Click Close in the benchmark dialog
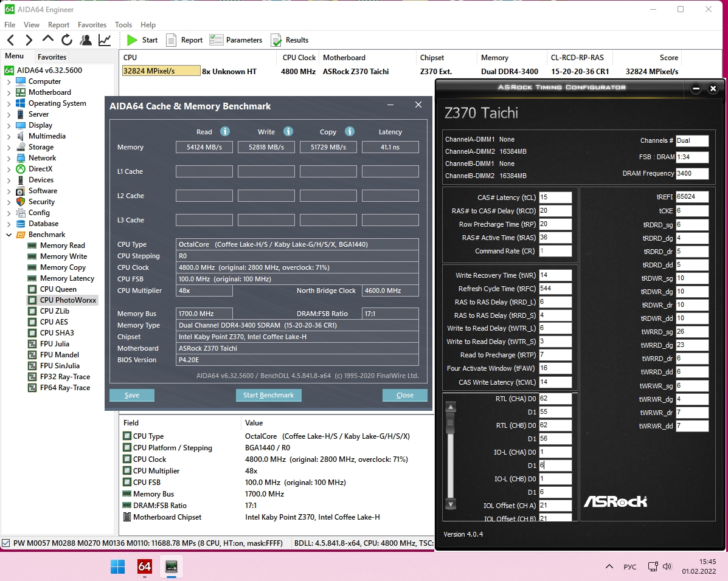The image size is (728, 581). tap(405, 395)
